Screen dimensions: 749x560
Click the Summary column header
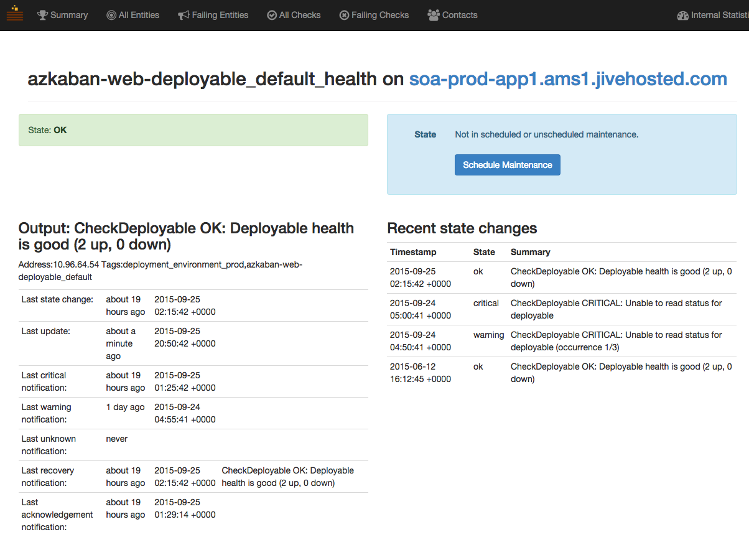click(x=531, y=252)
